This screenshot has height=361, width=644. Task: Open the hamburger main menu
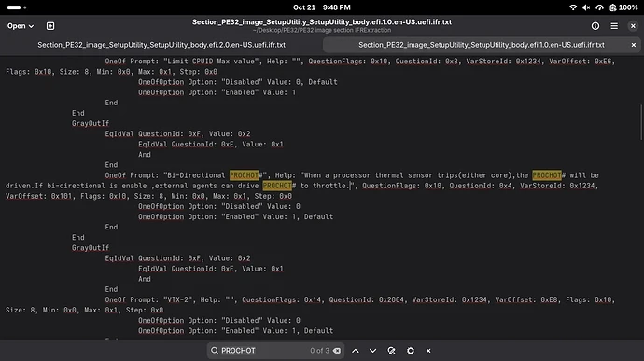614,26
